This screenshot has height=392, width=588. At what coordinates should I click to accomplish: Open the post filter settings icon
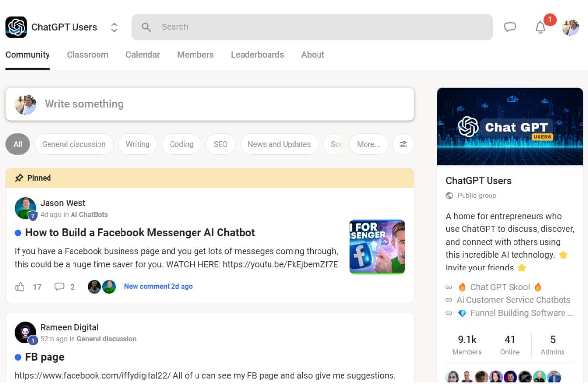coord(403,144)
